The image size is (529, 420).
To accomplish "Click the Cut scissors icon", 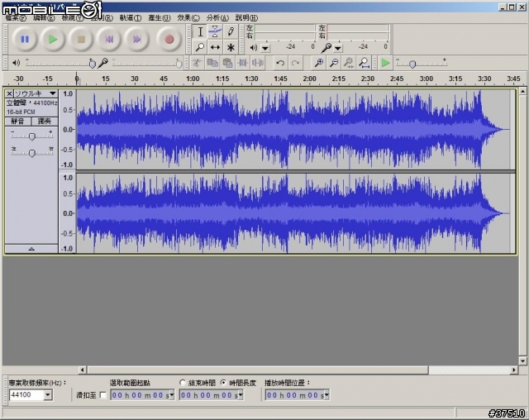I will click(198, 63).
